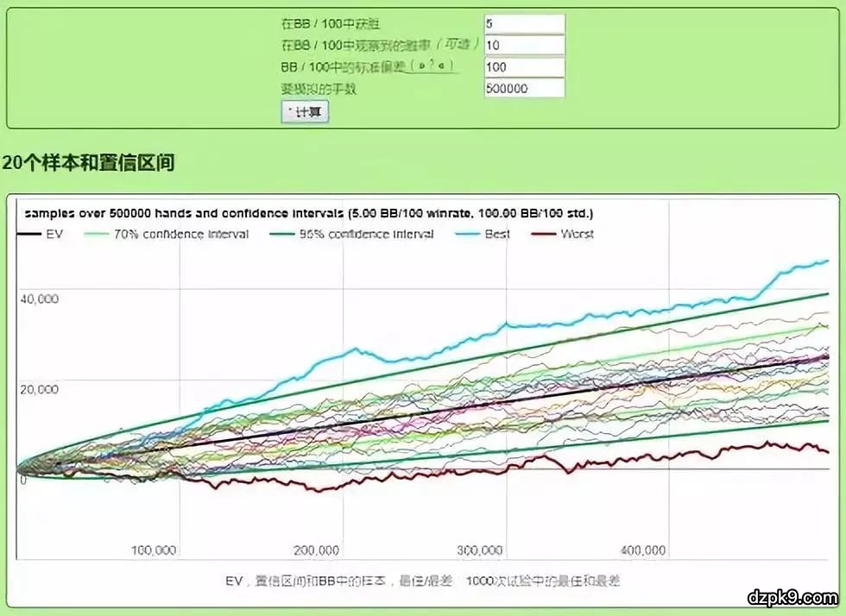
Task: Click the 20,000 y-axis label
Action: coord(39,389)
